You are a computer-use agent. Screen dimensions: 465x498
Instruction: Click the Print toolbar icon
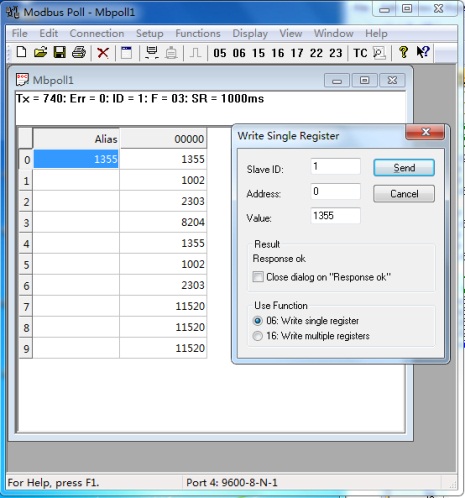[x=79, y=52]
